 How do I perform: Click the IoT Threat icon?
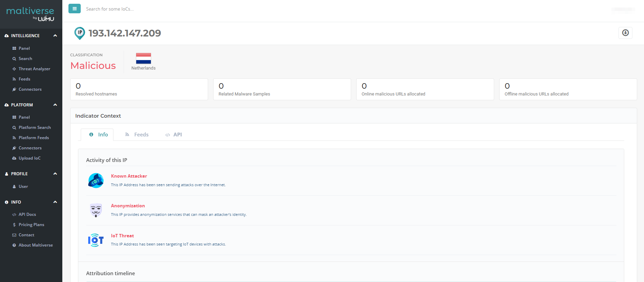tap(96, 240)
